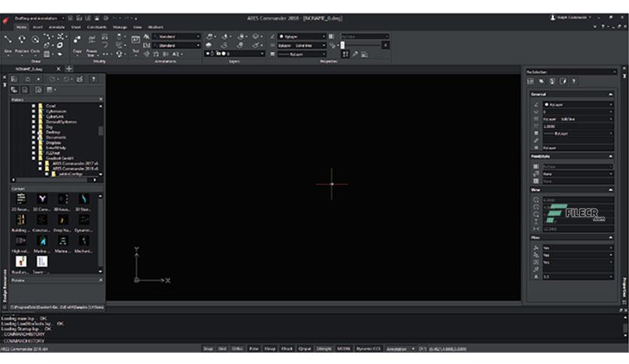Click MODEL button in status bar
Screen dimensions: 629x364
[x=344, y=349]
